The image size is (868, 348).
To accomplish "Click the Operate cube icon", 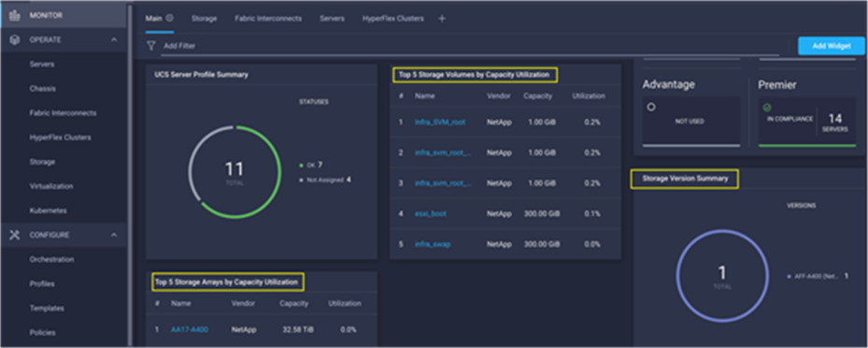I will (15, 40).
